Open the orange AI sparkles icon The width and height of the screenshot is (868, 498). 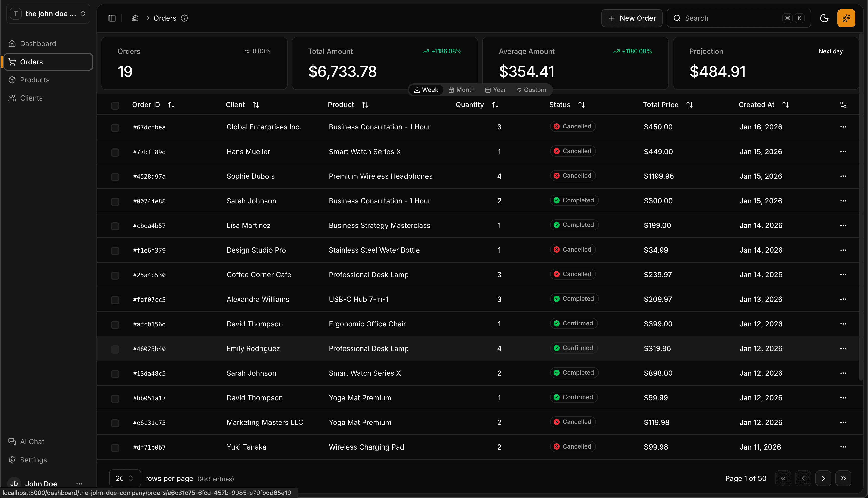coord(846,18)
